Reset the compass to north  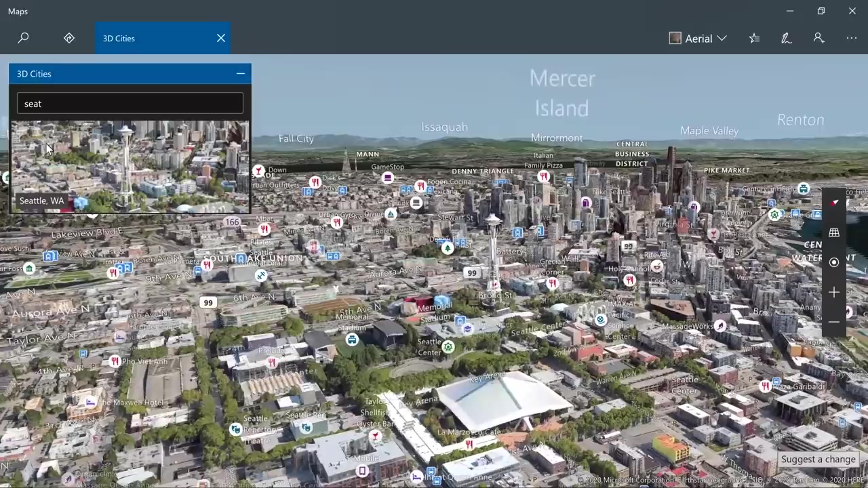coord(834,203)
